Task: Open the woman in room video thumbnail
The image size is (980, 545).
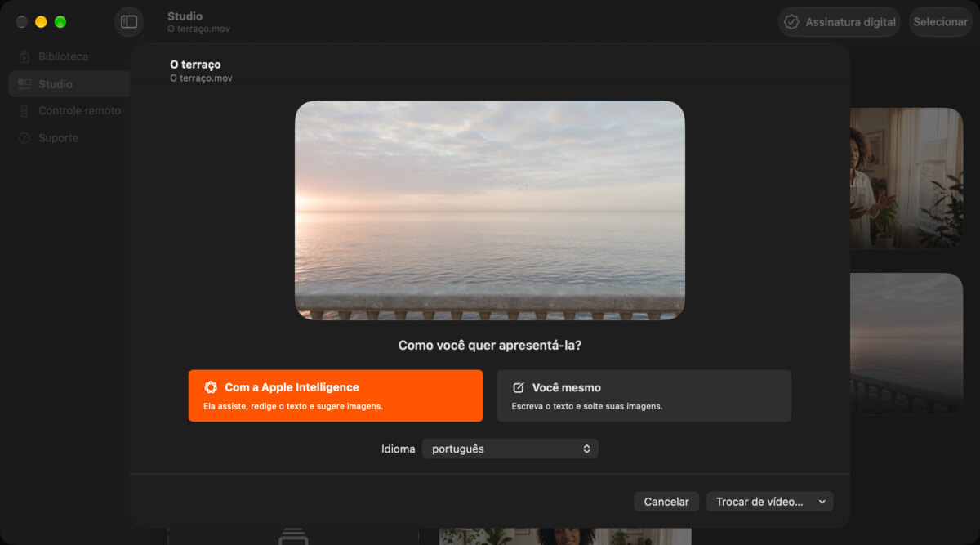Action: (906, 178)
